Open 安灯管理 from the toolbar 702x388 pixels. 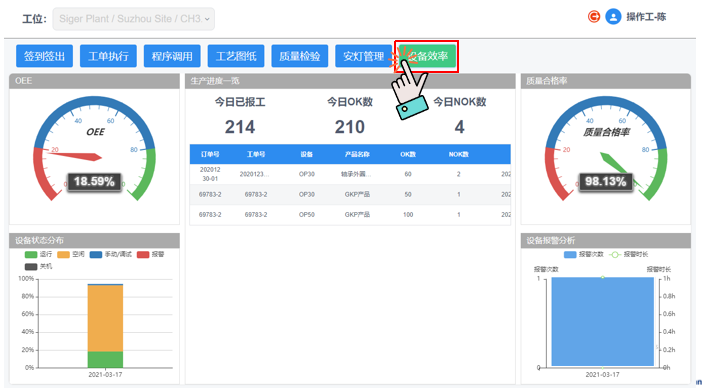click(364, 56)
